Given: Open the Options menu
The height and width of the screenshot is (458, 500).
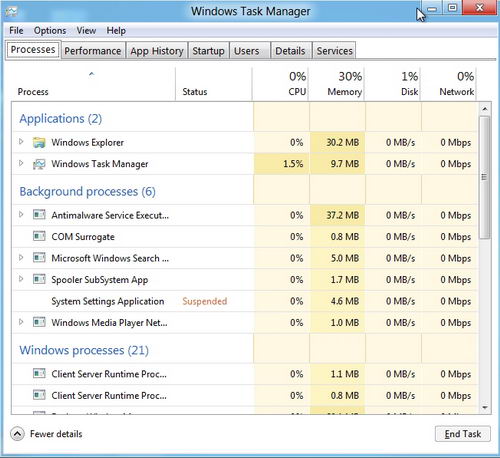Looking at the screenshot, I should pos(50,31).
